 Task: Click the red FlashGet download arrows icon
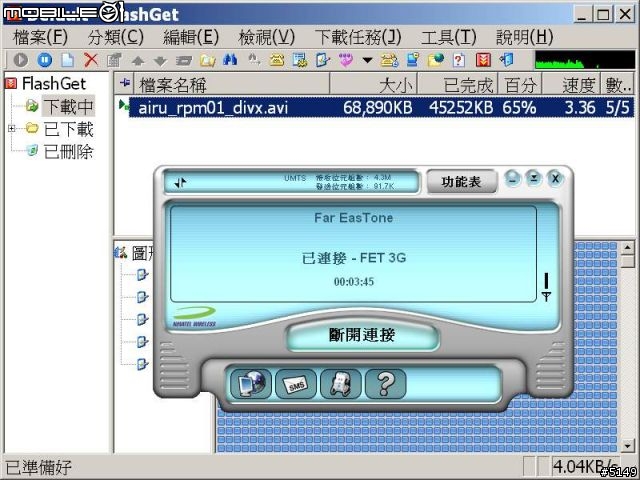[x=483, y=60]
